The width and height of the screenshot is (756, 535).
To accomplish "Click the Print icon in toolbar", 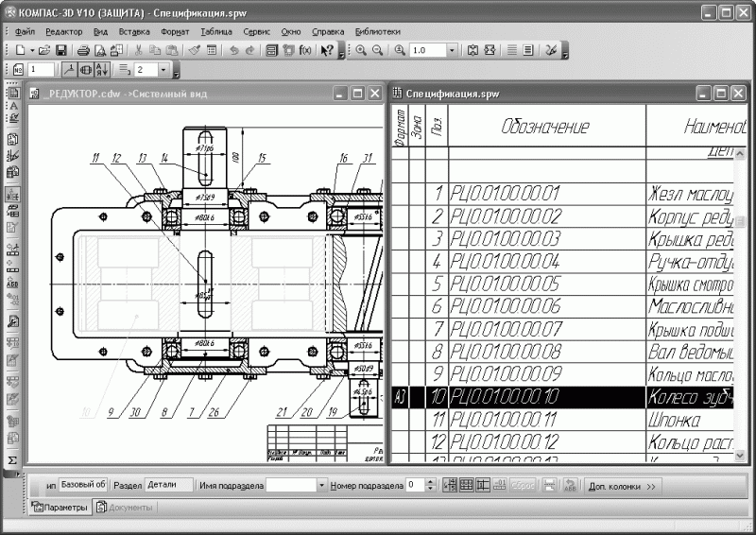I will [83, 49].
